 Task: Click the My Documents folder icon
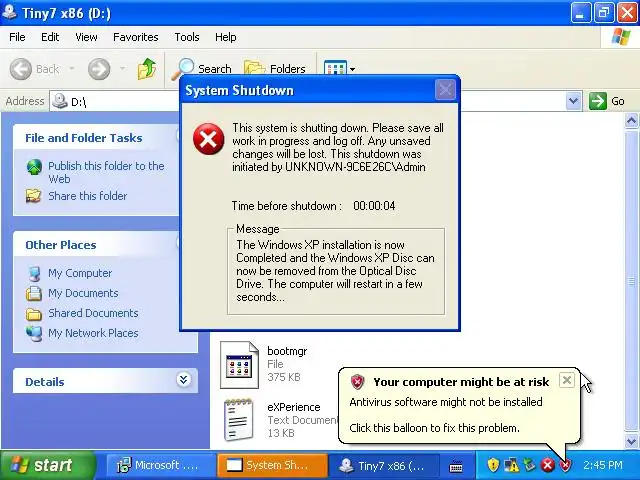tap(34, 293)
